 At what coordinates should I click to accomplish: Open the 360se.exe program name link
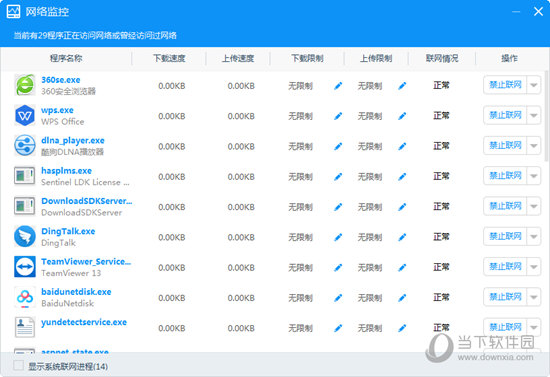click(61, 80)
